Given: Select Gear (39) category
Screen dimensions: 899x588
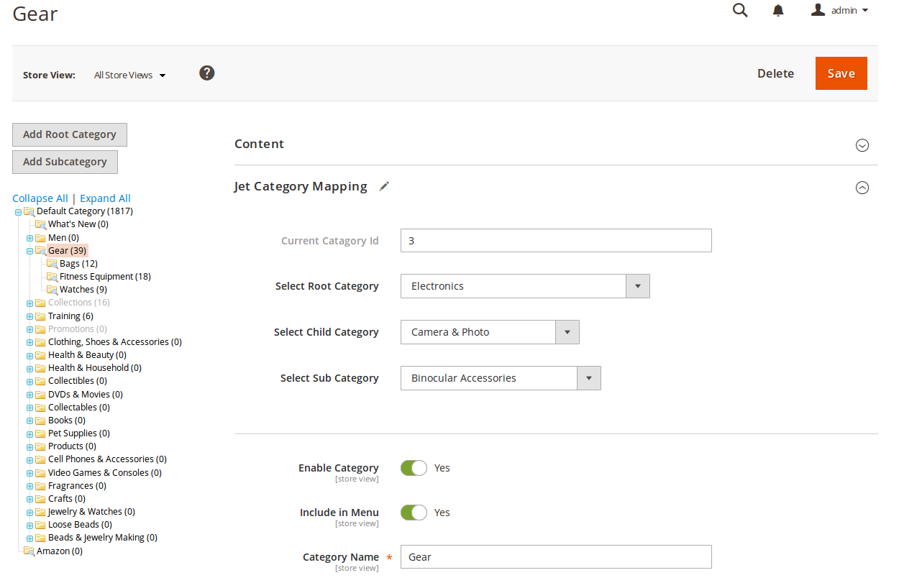Looking at the screenshot, I should (x=68, y=250).
